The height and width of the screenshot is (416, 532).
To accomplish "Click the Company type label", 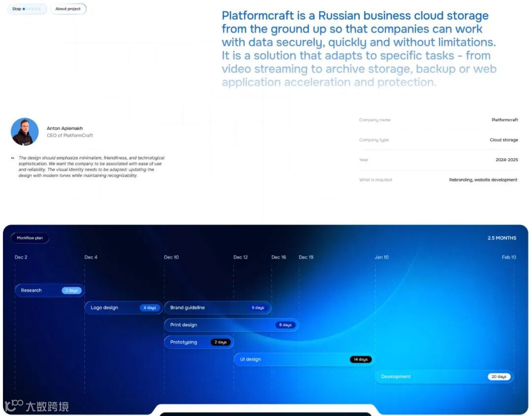I will pos(374,140).
